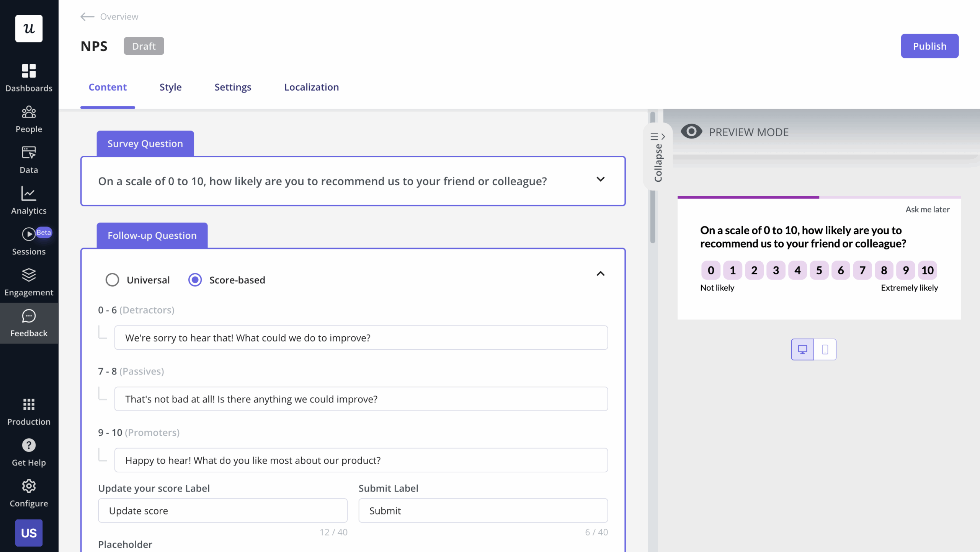Click the 'Not likely' preview label

pos(717,288)
